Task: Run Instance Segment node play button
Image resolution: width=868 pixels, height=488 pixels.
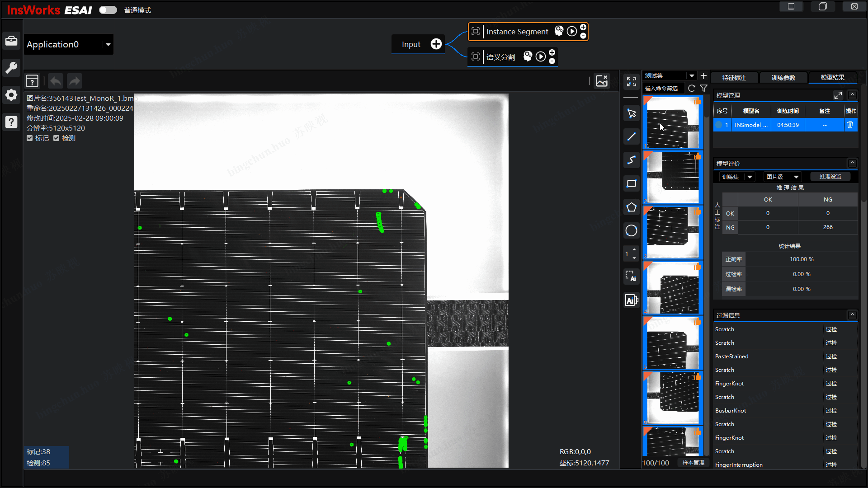Action: [x=572, y=31]
